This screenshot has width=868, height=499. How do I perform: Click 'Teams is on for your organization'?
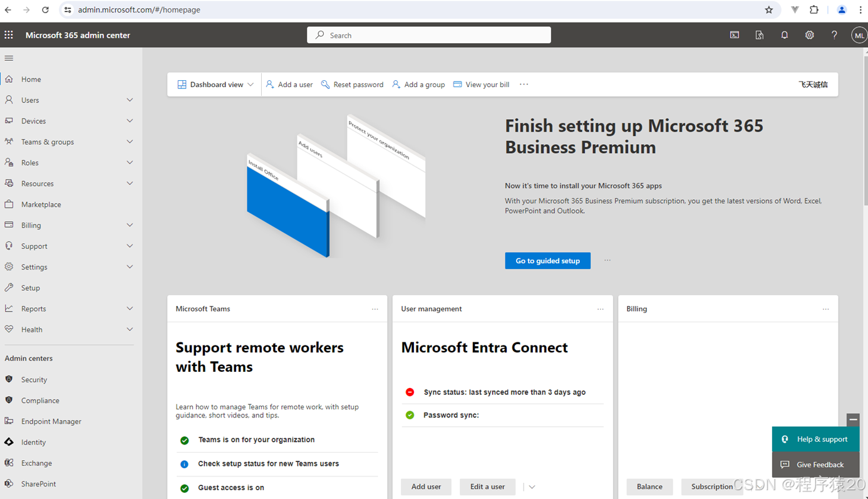coord(256,439)
